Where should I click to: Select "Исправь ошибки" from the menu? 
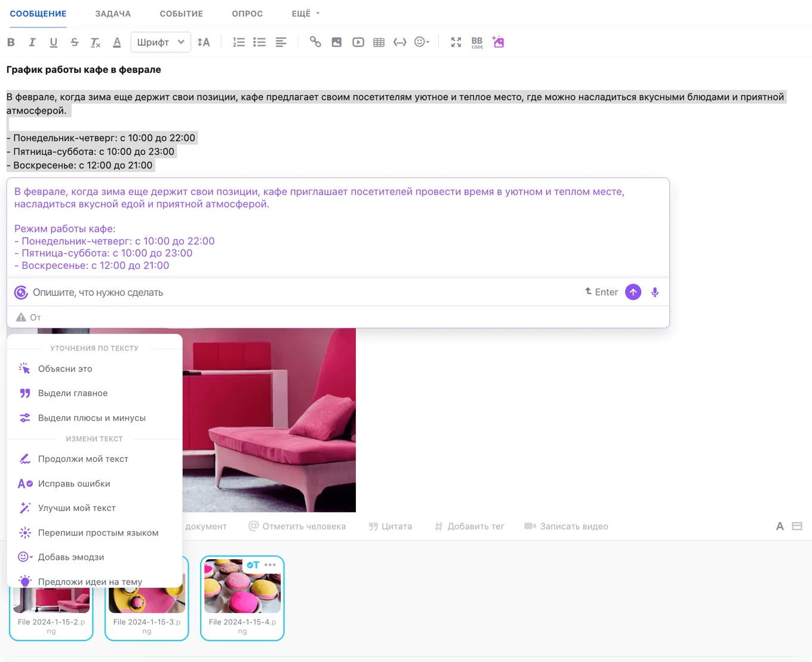[74, 483]
